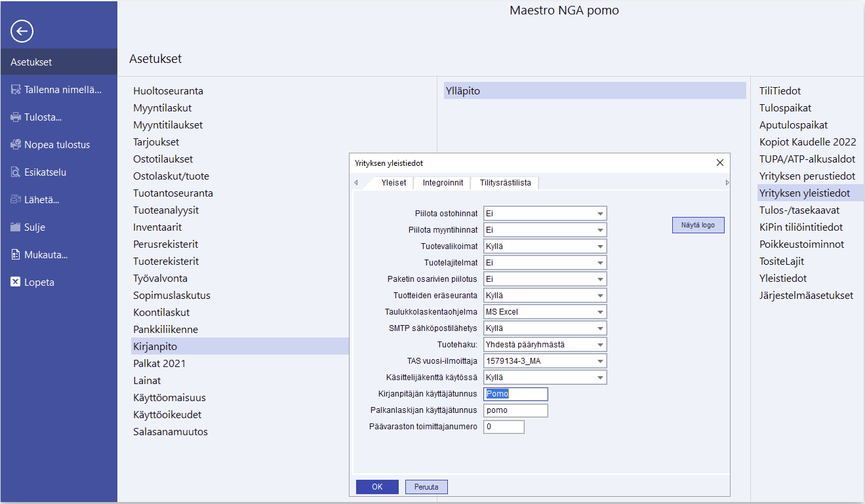Click the Palkanlaskijan käyttäjätunnus input field
Viewport: 865px width, 504px height.
(x=515, y=410)
